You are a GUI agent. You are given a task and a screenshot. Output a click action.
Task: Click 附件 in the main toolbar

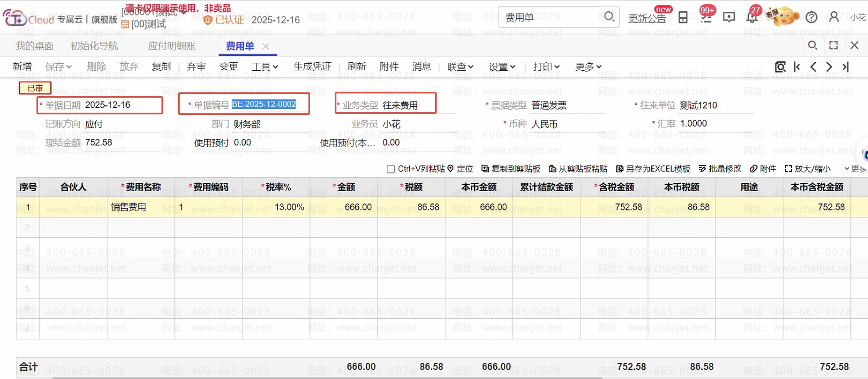tap(389, 67)
